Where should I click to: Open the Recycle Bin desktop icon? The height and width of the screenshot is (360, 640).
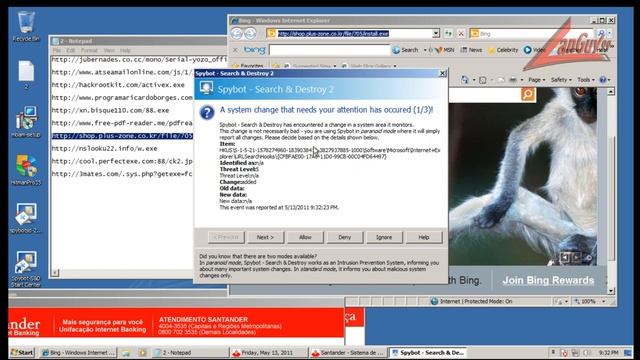pos(26,27)
